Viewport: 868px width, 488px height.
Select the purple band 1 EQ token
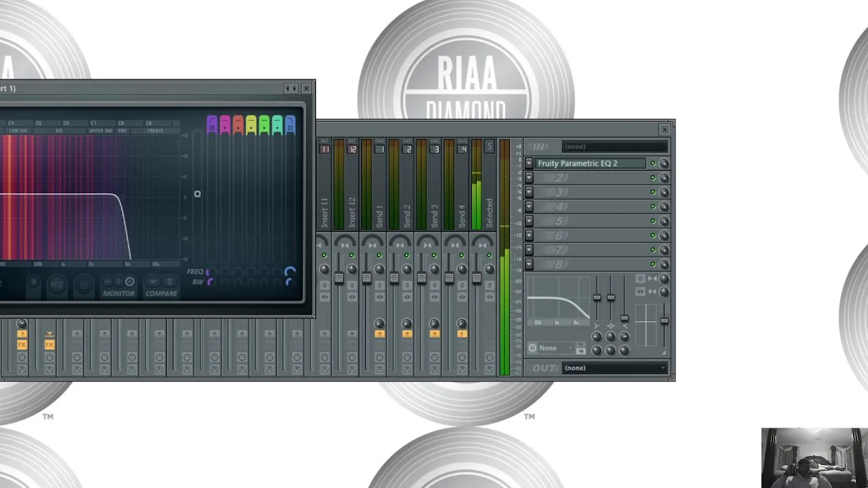212,125
